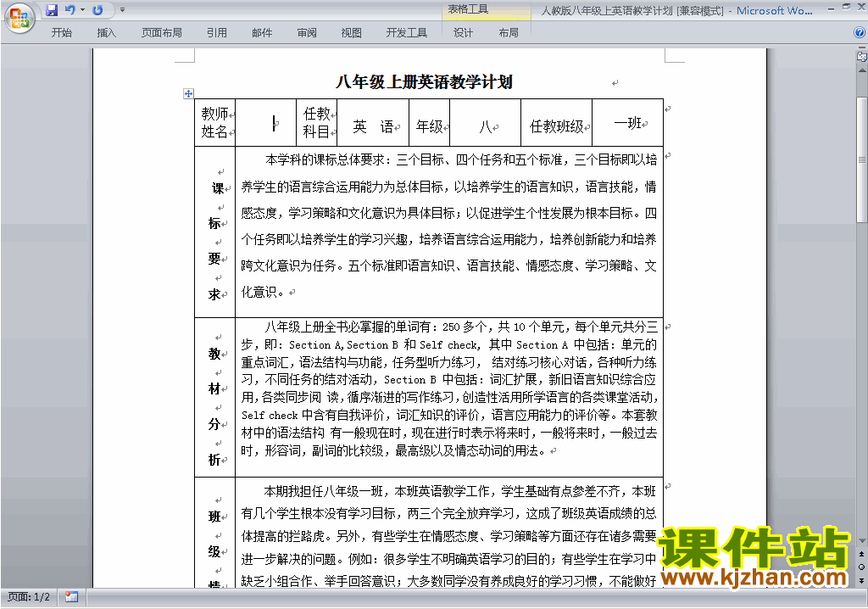The width and height of the screenshot is (868, 609).
Task: Click the vertical scrollbar thumb
Action: [862, 159]
